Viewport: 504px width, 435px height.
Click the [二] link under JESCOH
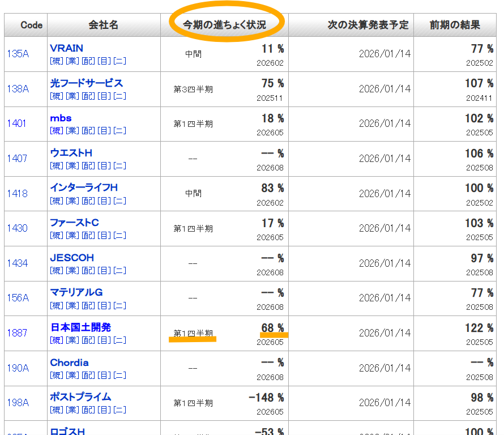[119, 271]
